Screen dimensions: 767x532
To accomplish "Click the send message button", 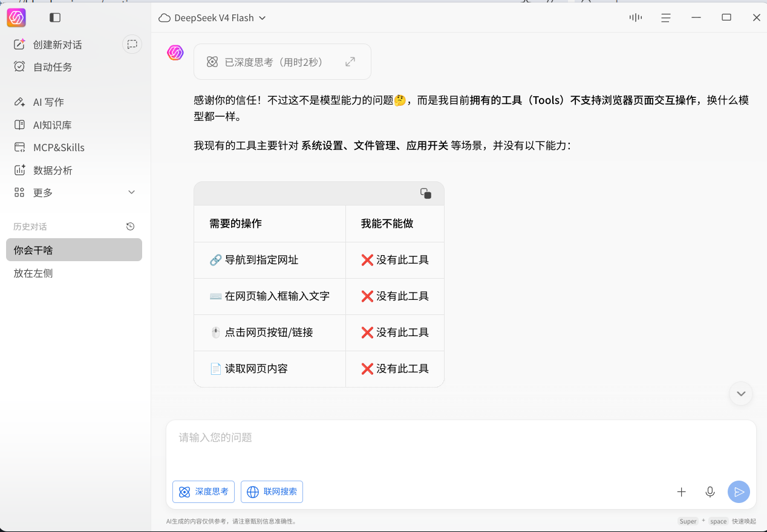I will [739, 492].
